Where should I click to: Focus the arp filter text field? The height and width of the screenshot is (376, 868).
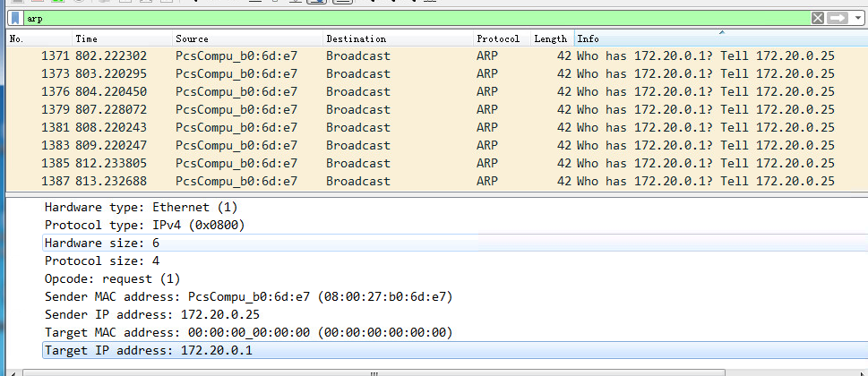(417, 18)
